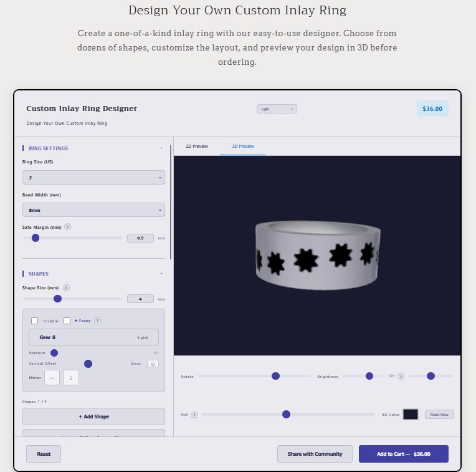476x472 pixels.
Task: Reset the vertical offset with its icon
Action: [153, 364]
